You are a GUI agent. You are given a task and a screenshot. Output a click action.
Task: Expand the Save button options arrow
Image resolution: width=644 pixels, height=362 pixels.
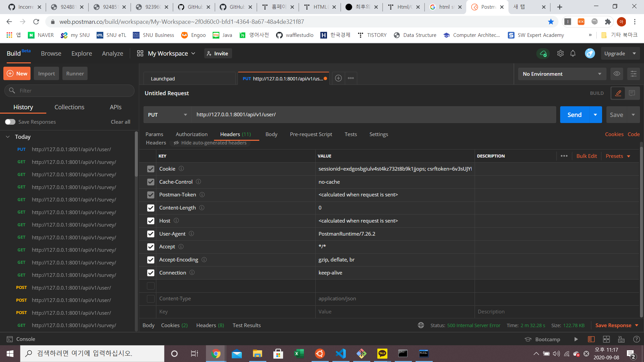[633, 115]
